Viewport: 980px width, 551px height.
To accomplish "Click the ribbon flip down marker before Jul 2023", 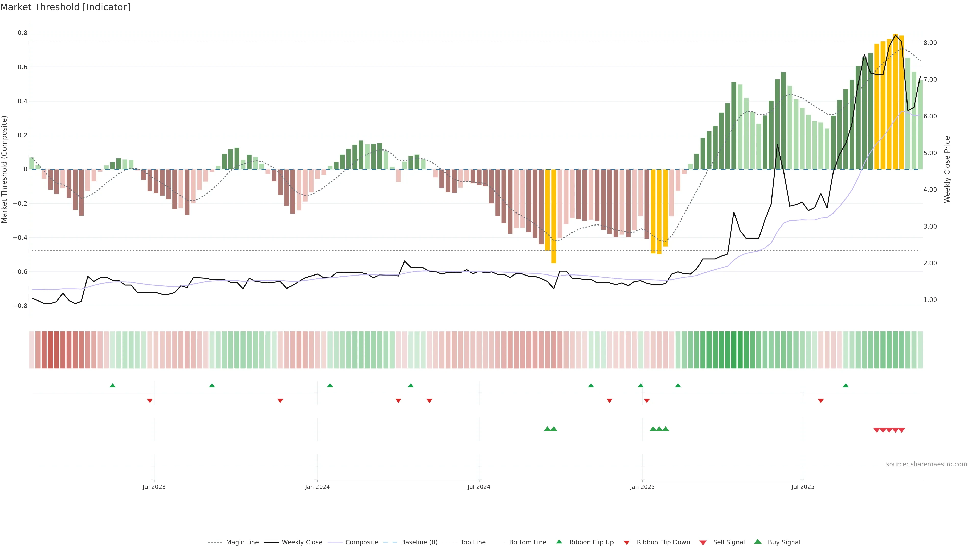I will [x=150, y=400].
